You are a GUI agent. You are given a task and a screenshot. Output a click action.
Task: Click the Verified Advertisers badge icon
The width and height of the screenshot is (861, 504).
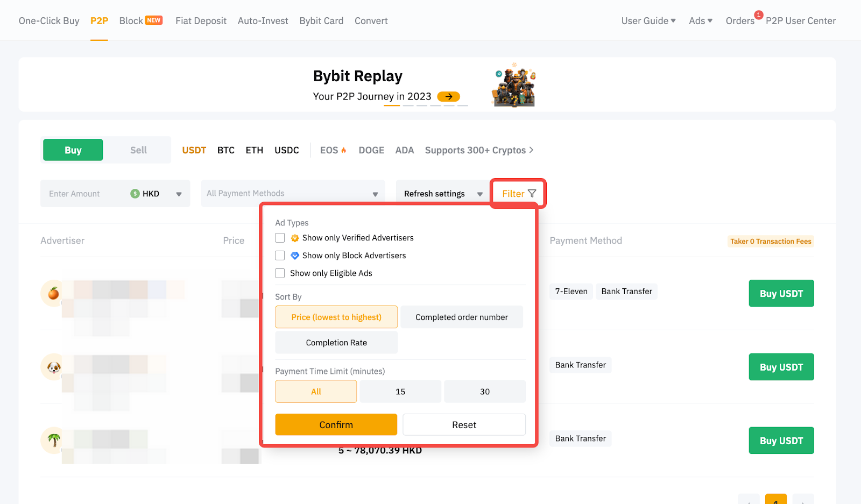(295, 238)
